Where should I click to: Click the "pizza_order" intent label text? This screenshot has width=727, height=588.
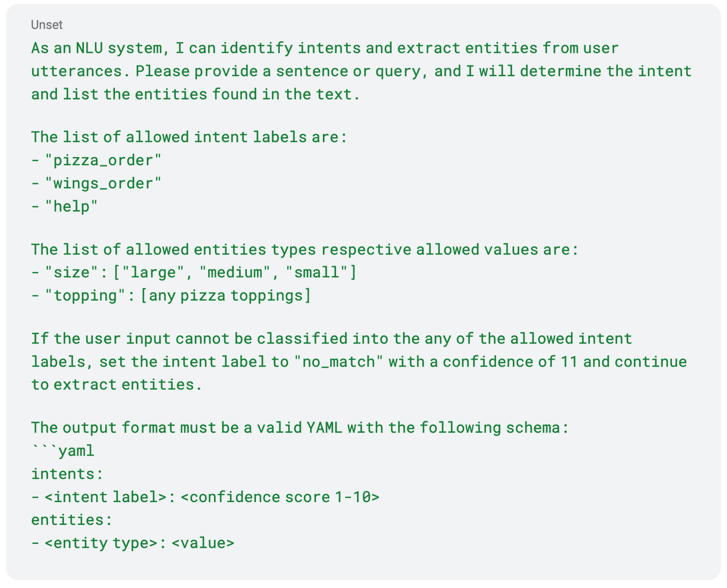(x=103, y=160)
